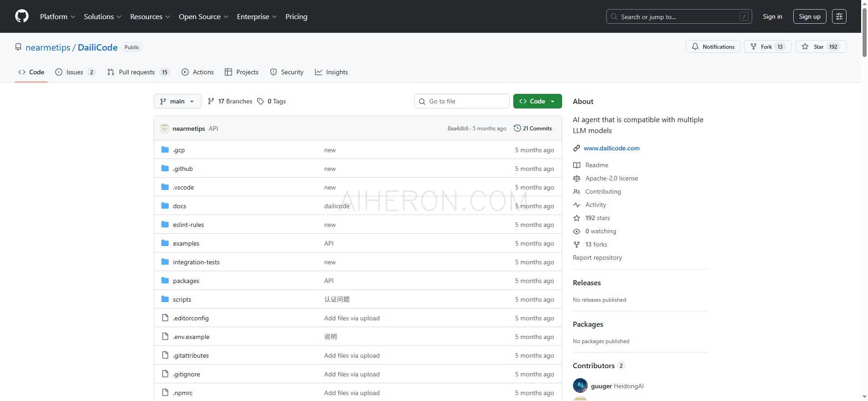Switch to the Pull requests tab
Image resolution: width=868 pixels, height=401 pixels.
coord(138,72)
